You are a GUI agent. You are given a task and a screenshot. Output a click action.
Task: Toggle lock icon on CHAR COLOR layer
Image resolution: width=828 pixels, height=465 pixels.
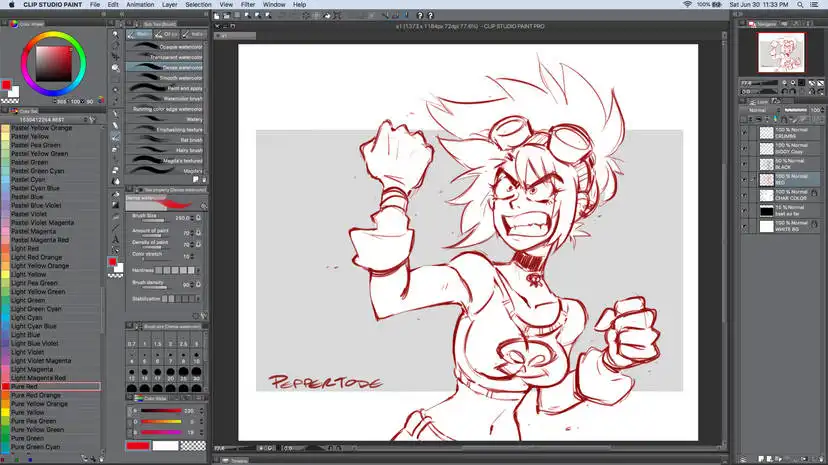click(815, 194)
